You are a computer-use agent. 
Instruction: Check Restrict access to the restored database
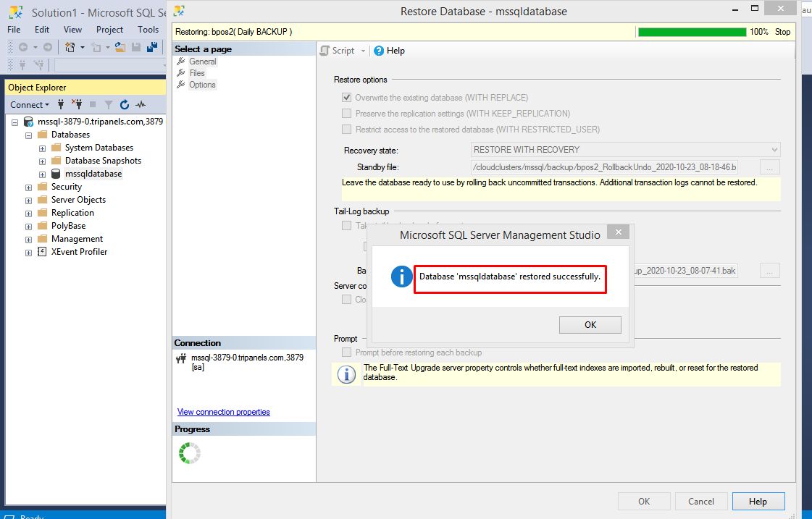[x=347, y=130]
